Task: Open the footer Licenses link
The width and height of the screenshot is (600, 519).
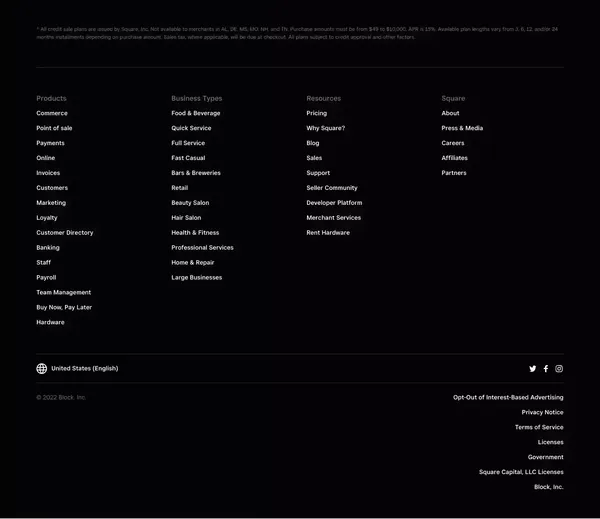Action: pyautogui.click(x=551, y=442)
